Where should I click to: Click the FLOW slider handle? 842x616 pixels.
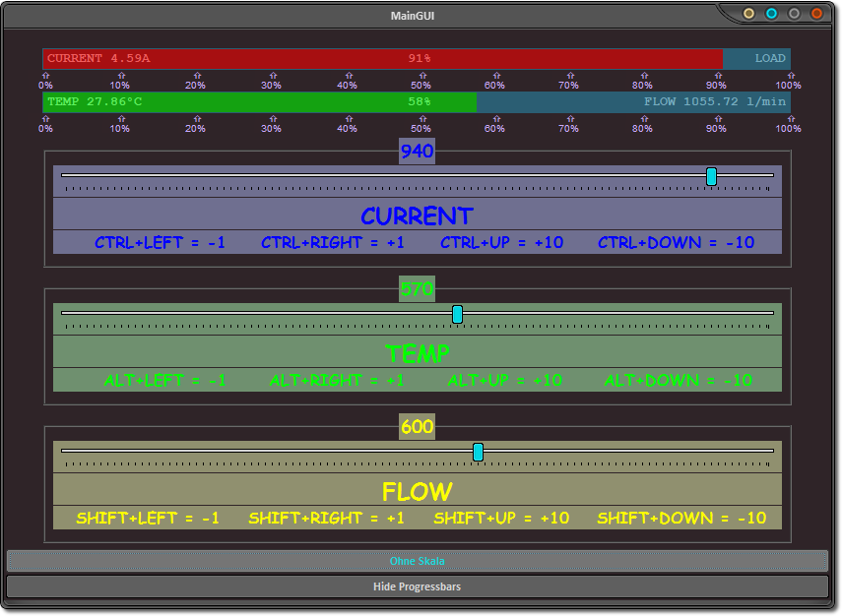point(478,452)
